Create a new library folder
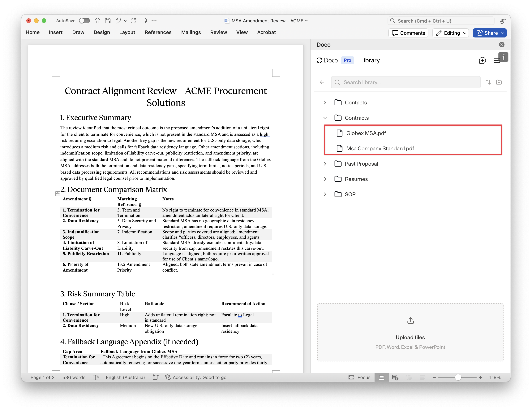This screenshot has width=532, height=410. click(x=499, y=82)
